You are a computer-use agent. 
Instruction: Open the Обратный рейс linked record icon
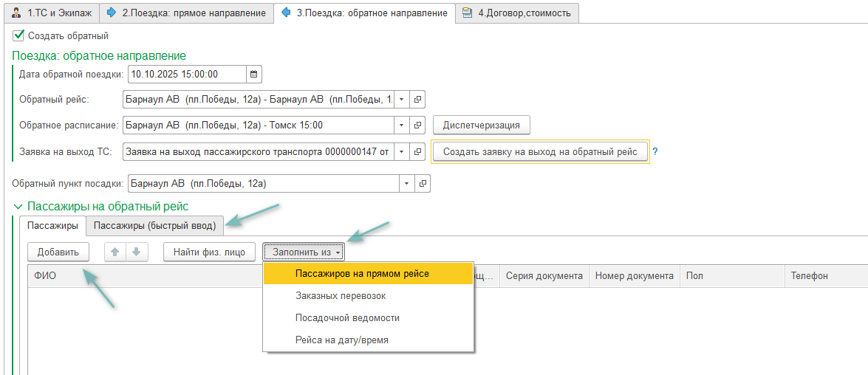click(417, 100)
